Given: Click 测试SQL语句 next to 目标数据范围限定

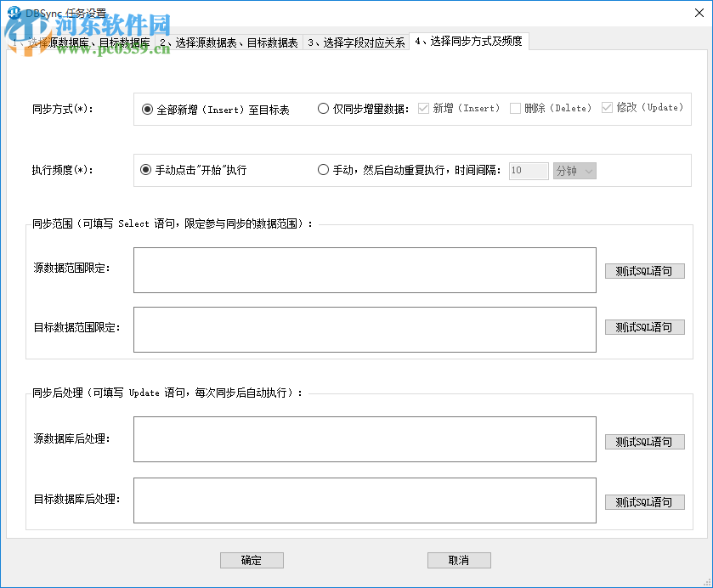Looking at the screenshot, I should [x=644, y=326].
